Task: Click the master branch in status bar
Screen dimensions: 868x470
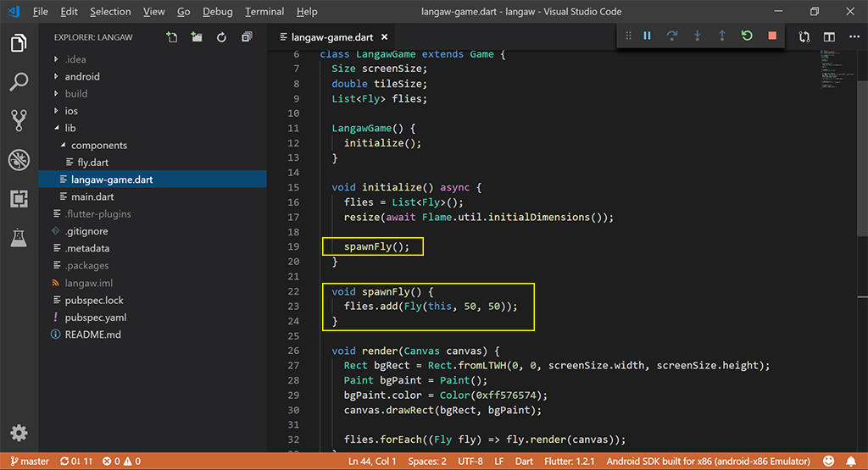Action: click(28, 462)
